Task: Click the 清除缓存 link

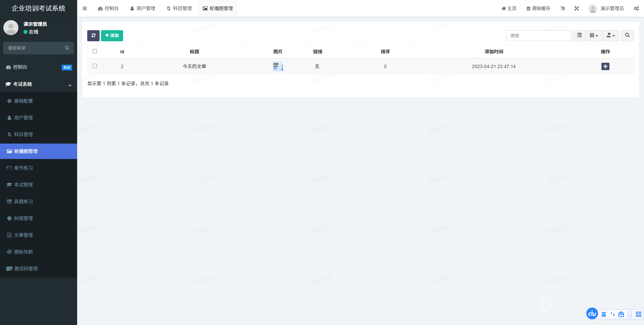Action: pos(538,8)
